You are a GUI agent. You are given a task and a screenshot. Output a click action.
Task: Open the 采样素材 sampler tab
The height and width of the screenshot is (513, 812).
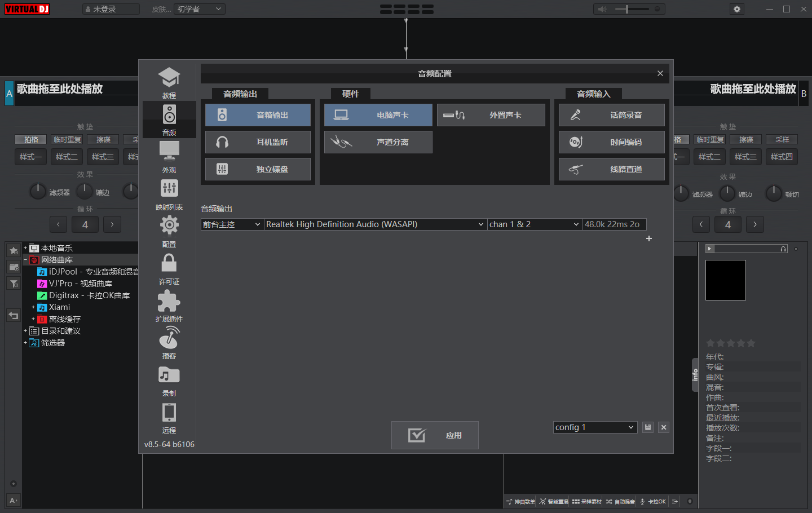click(587, 501)
